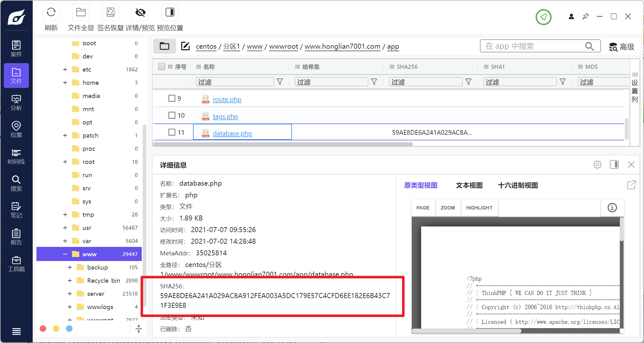Switch to 十六进制视图 tab

point(518,185)
